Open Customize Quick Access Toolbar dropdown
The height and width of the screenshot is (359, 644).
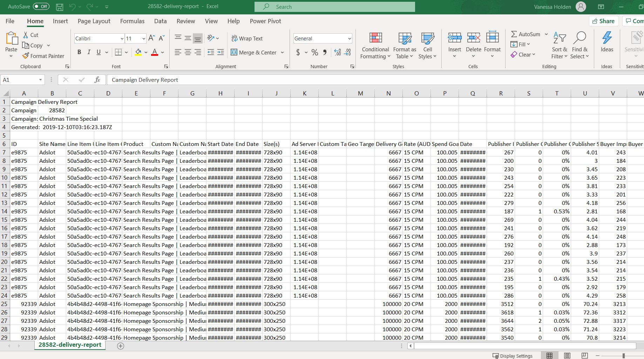coord(107,7)
